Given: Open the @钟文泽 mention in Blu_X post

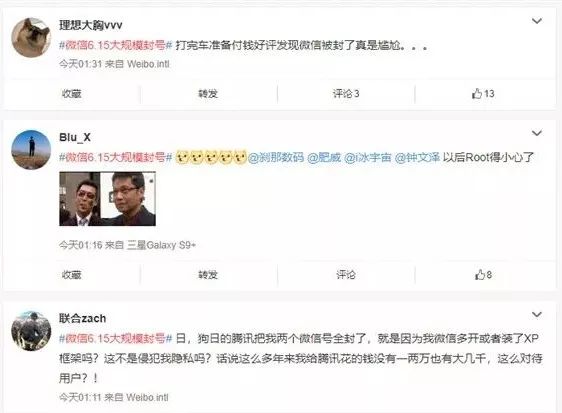Looking at the screenshot, I should coord(417,157).
